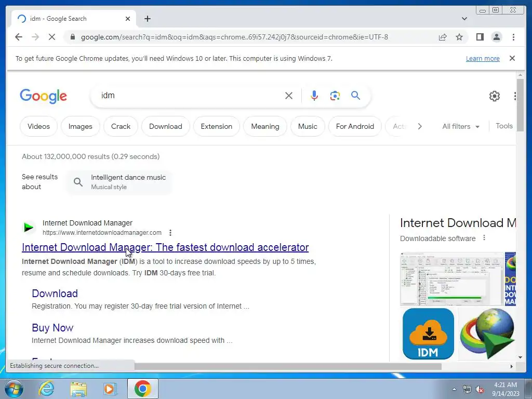Click the browser forward arrow
Image resolution: width=532 pixels, height=399 pixels.
click(x=35, y=37)
